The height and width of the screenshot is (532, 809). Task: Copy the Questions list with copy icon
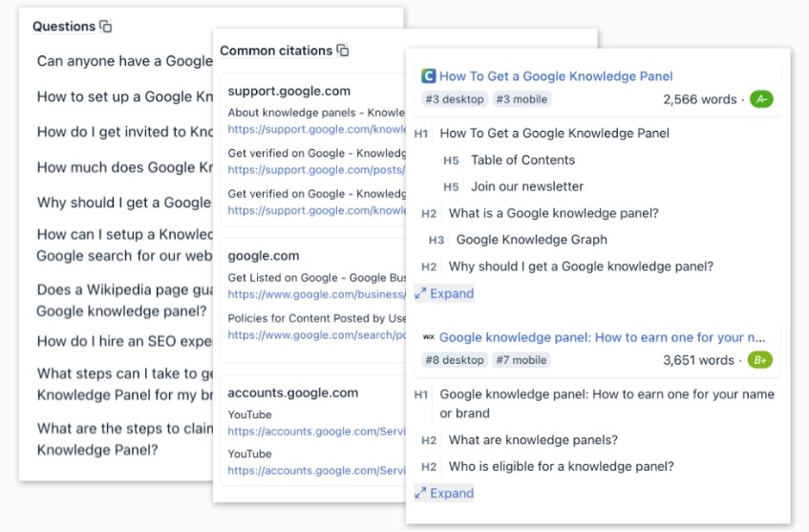point(106,27)
